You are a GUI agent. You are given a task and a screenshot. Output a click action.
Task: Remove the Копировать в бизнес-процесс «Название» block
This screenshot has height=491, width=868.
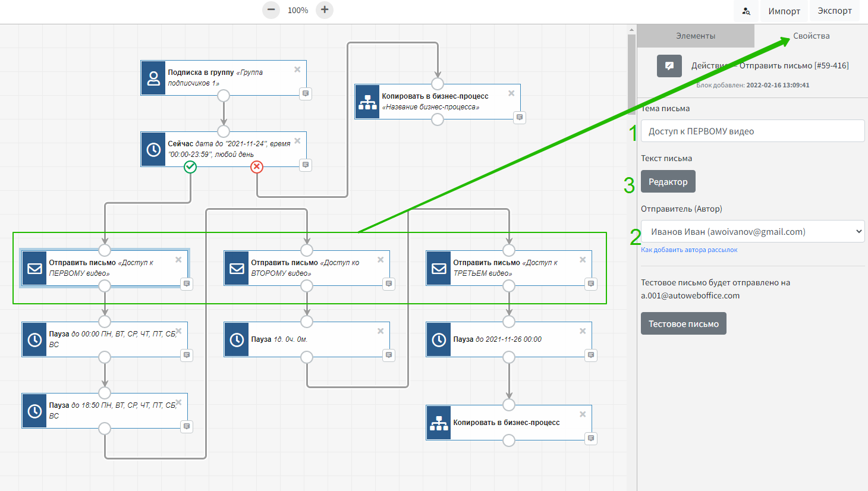point(511,93)
